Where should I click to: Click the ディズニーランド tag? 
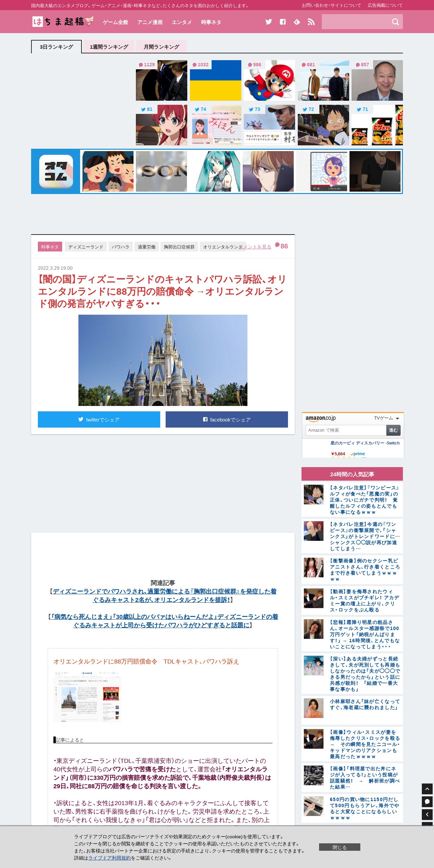click(x=86, y=247)
